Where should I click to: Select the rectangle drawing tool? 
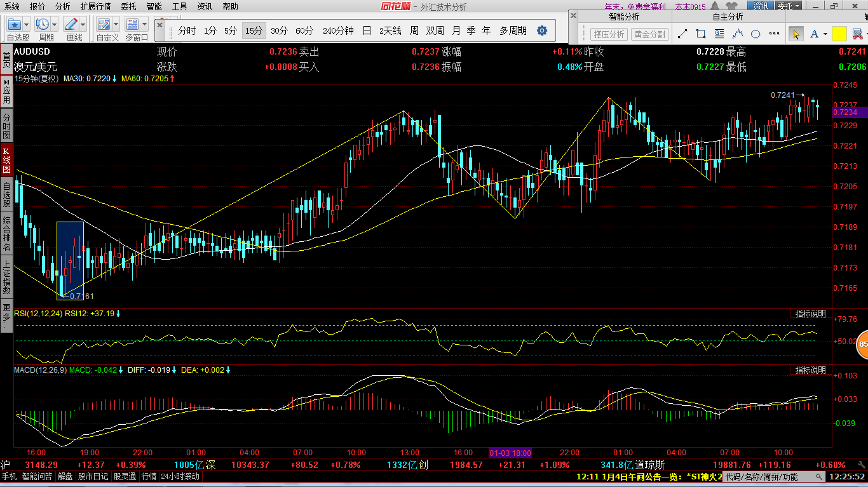701,34
